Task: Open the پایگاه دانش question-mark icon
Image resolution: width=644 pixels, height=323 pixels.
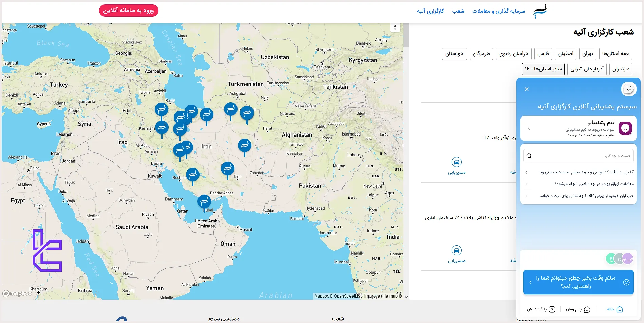Action: pyautogui.click(x=552, y=309)
